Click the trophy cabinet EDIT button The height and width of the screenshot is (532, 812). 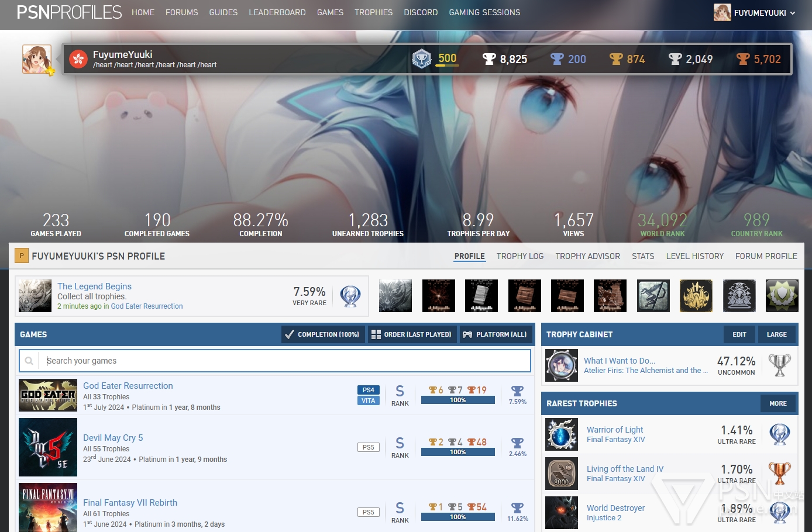[x=739, y=334]
